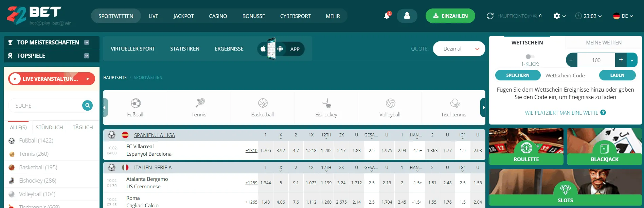This screenshot has width=644, height=208.
Task: Open the BONUSSE main menu item
Action: (254, 16)
